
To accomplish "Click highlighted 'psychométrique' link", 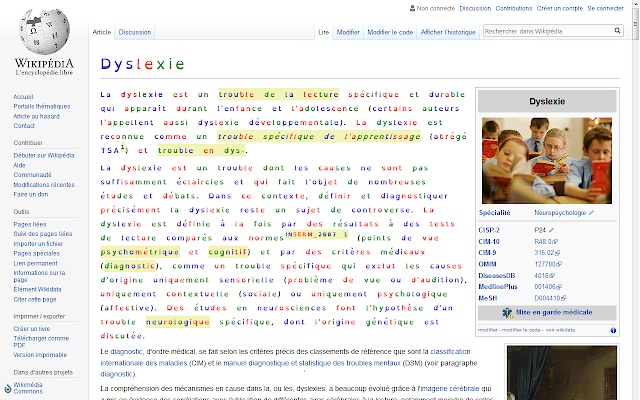I will [140, 252].
